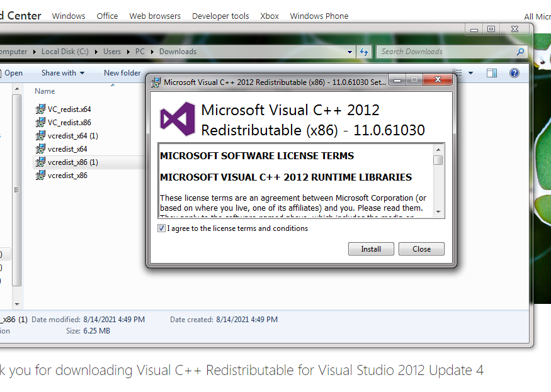Select the VC_redist.x64 file name
This screenshot has height=392, width=551.
point(69,109)
